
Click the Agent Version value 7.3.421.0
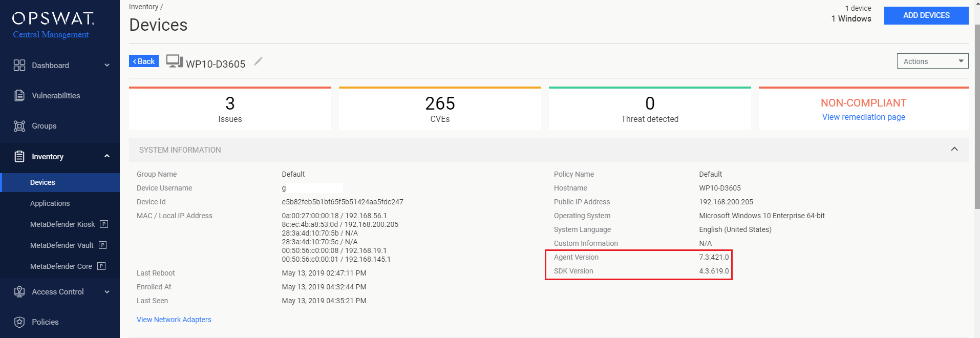[x=714, y=257]
